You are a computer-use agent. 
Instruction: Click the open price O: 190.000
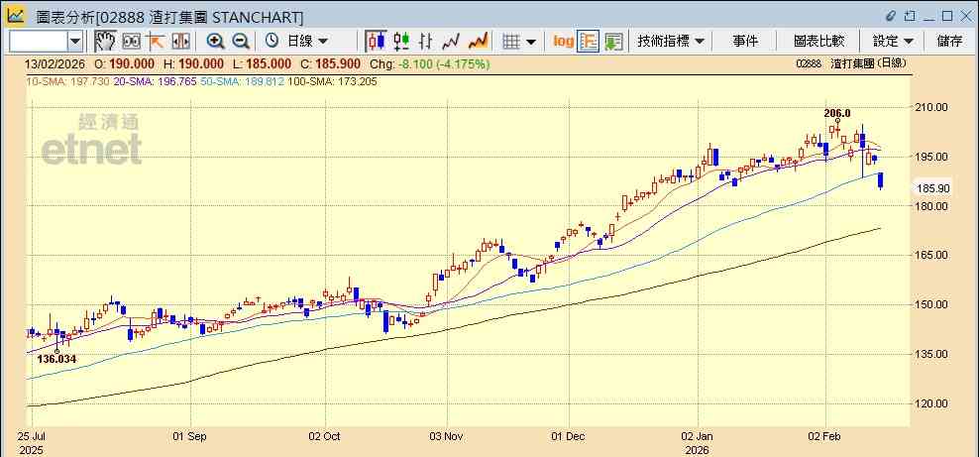click(125, 64)
